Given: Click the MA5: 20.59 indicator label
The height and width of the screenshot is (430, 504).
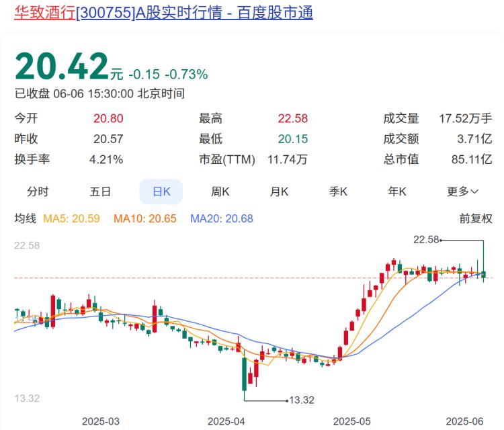Looking at the screenshot, I should coord(71,218).
